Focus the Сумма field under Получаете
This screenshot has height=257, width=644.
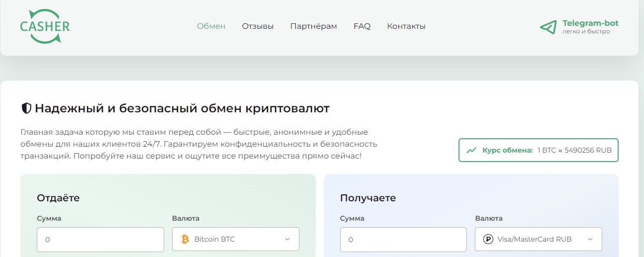403,239
